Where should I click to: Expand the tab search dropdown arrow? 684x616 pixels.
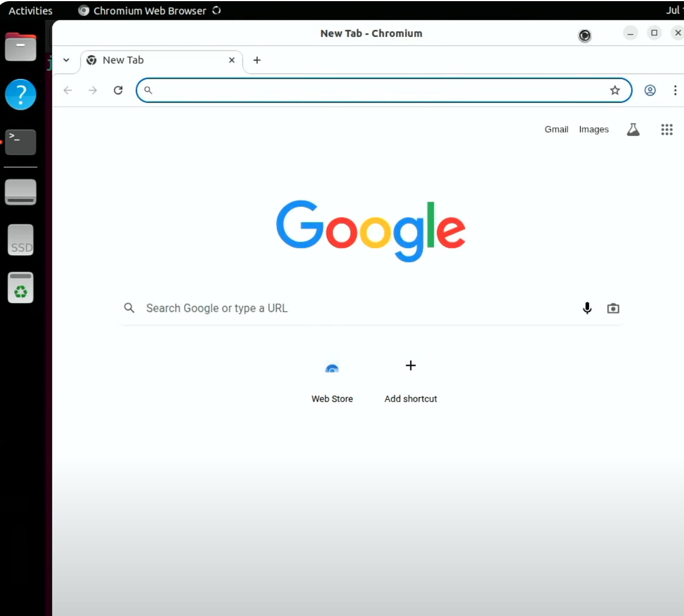coord(66,60)
